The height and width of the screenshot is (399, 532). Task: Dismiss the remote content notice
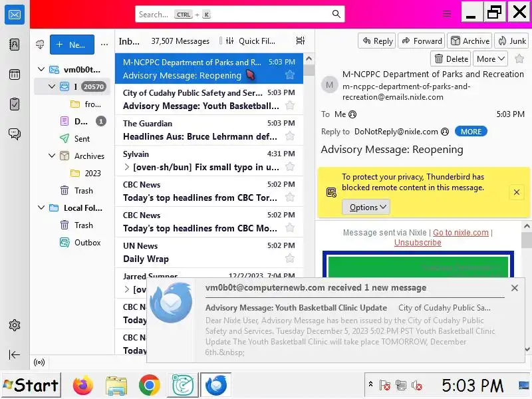tap(517, 192)
